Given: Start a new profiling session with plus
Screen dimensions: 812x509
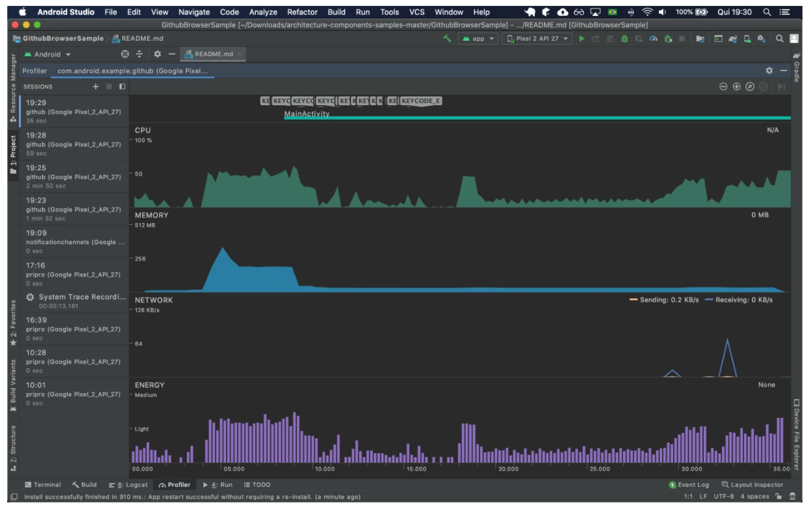Looking at the screenshot, I should click(96, 86).
